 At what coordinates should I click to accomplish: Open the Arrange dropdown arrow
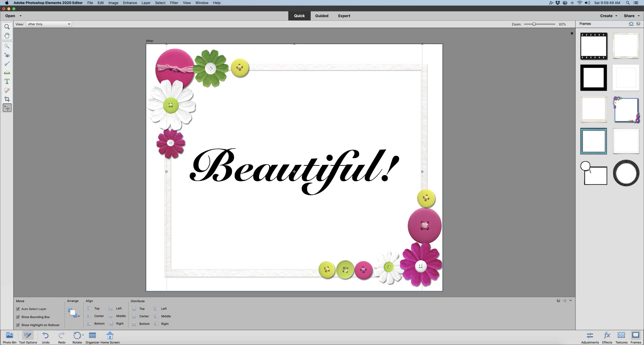[x=79, y=316]
